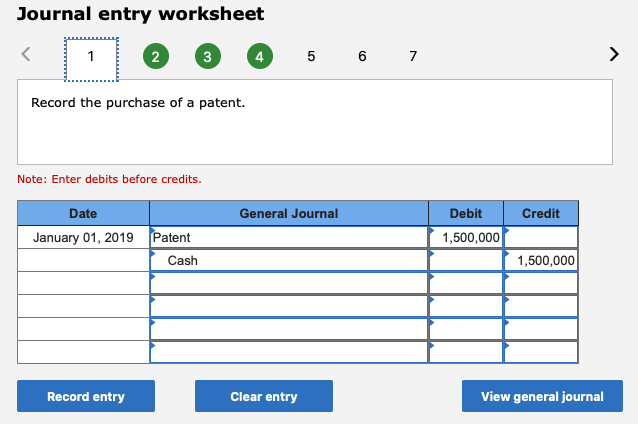The image size is (638, 424).
Task: Click the third row credit cell
Action: (x=541, y=283)
